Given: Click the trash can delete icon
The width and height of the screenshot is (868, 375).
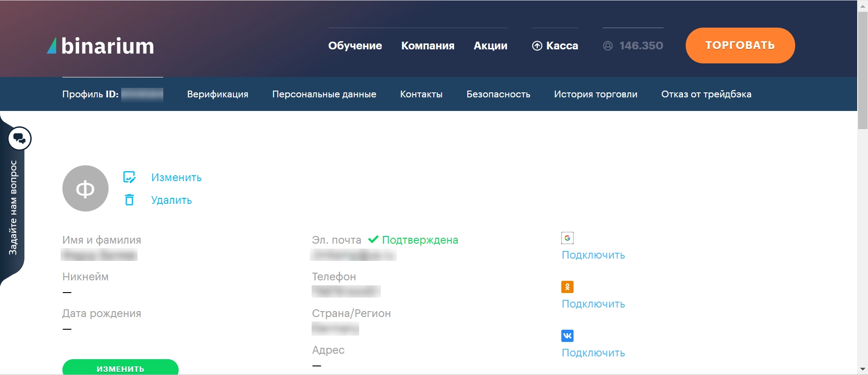Looking at the screenshot, I should (129, 200).
